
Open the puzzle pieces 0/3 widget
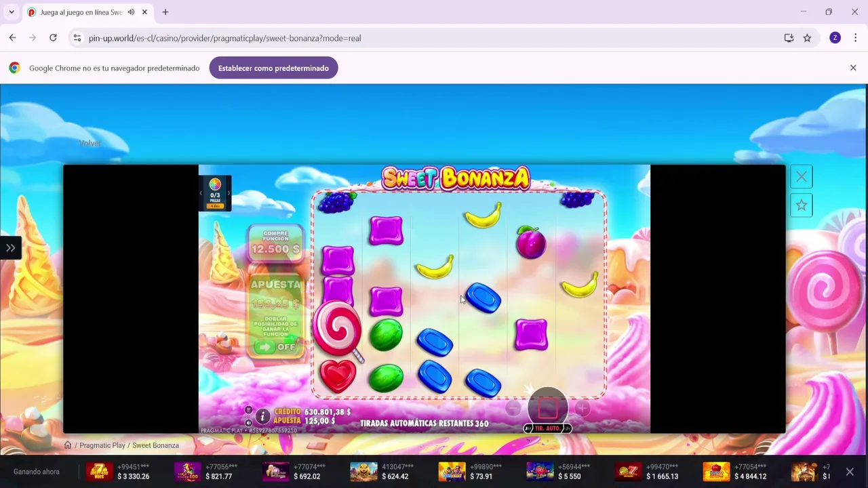click(x=215, y=193)
